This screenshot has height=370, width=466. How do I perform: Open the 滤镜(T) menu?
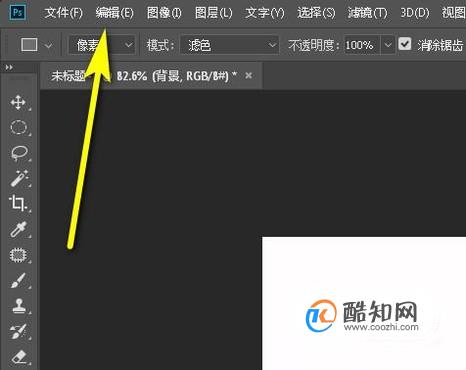pos(367,13)
